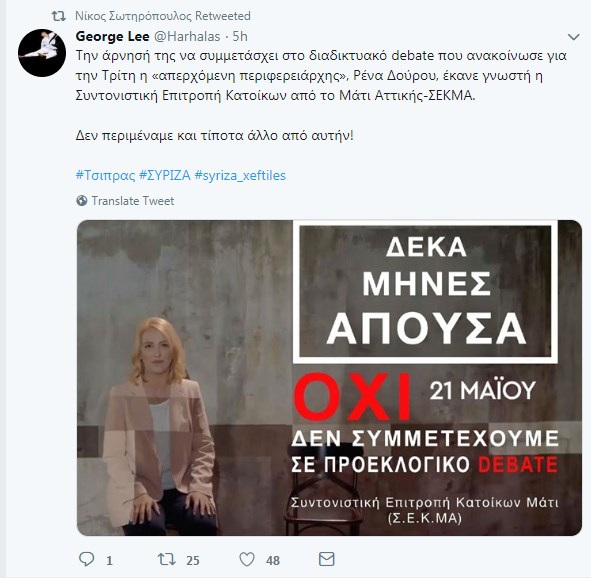
Task: Open Νίκος Σωτηρόπουλος Retweeted profile link
Action: (163, 16)
